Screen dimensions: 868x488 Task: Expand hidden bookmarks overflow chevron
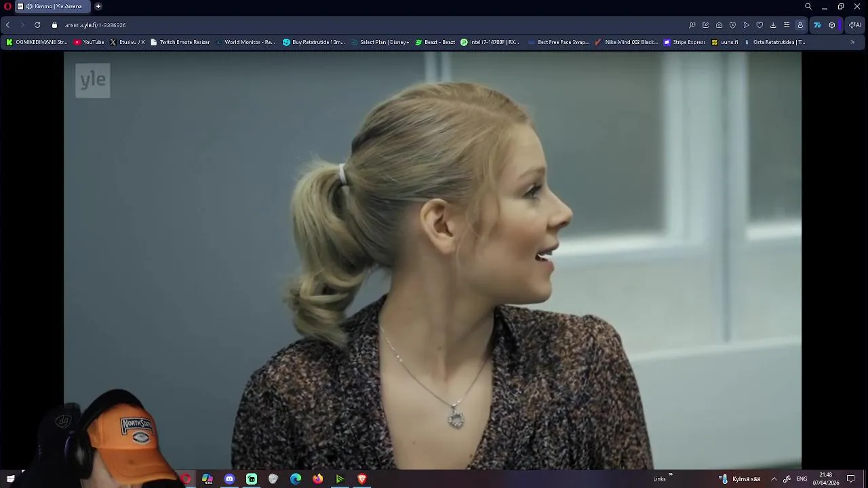pyautogui.click(x=852, y=42)
